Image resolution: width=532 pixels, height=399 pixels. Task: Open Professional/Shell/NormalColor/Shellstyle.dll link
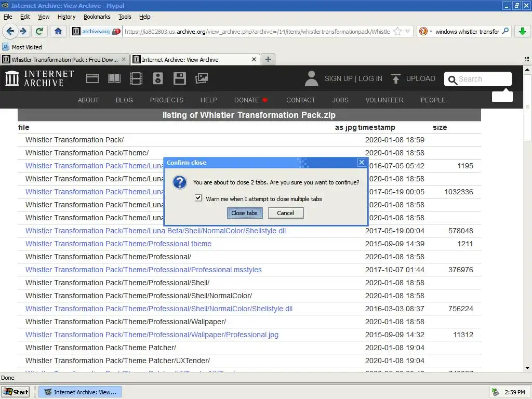159,309
